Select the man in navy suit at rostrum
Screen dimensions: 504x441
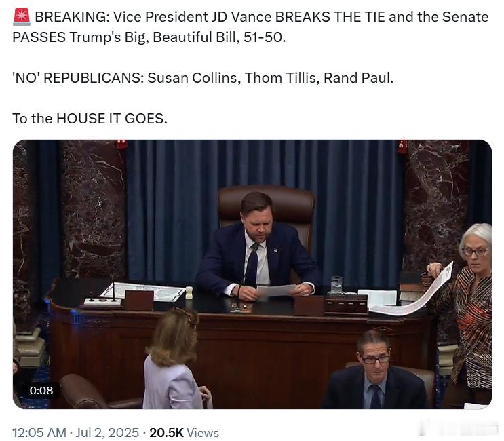258,248
